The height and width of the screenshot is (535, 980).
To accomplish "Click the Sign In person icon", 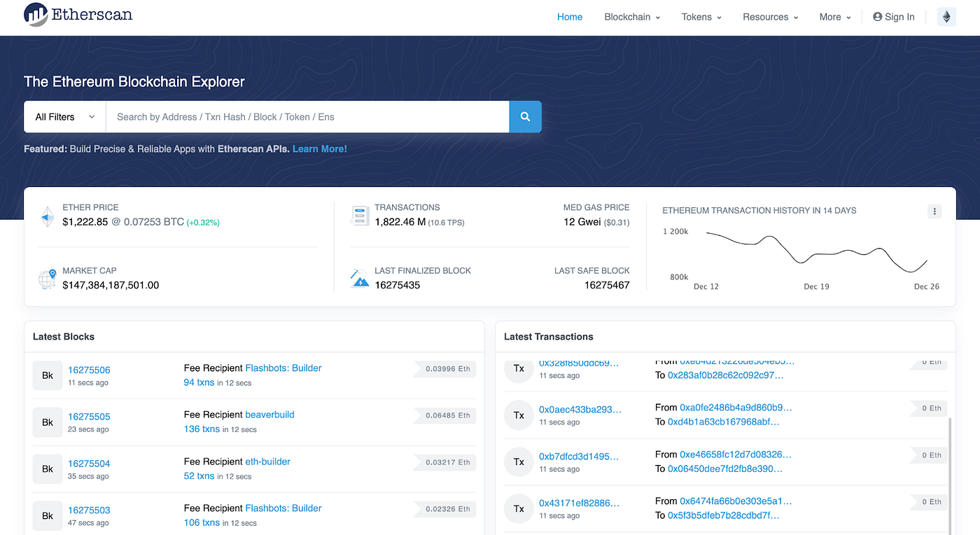I will point(877,16).
